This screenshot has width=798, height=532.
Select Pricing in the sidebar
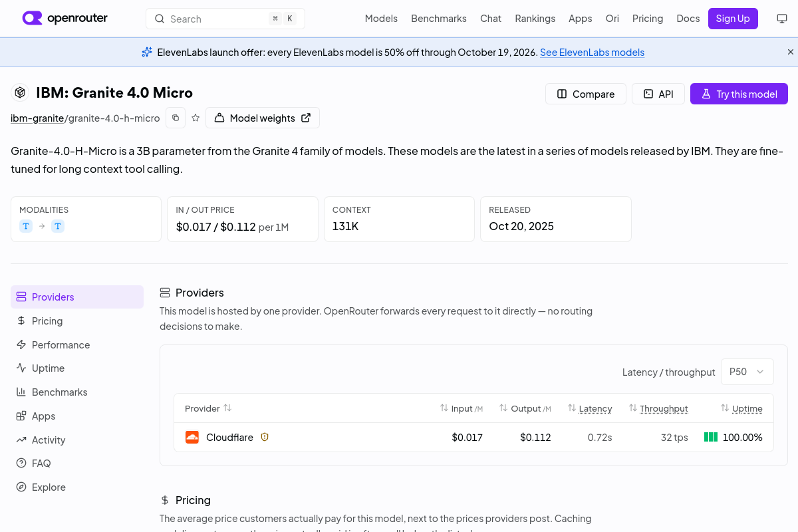pos(77,321)
